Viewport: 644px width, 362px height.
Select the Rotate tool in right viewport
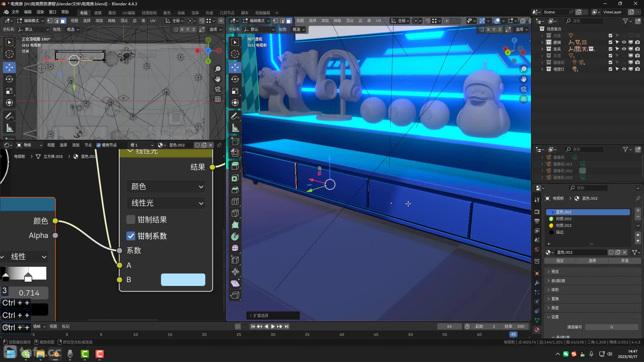coord(235,79)
